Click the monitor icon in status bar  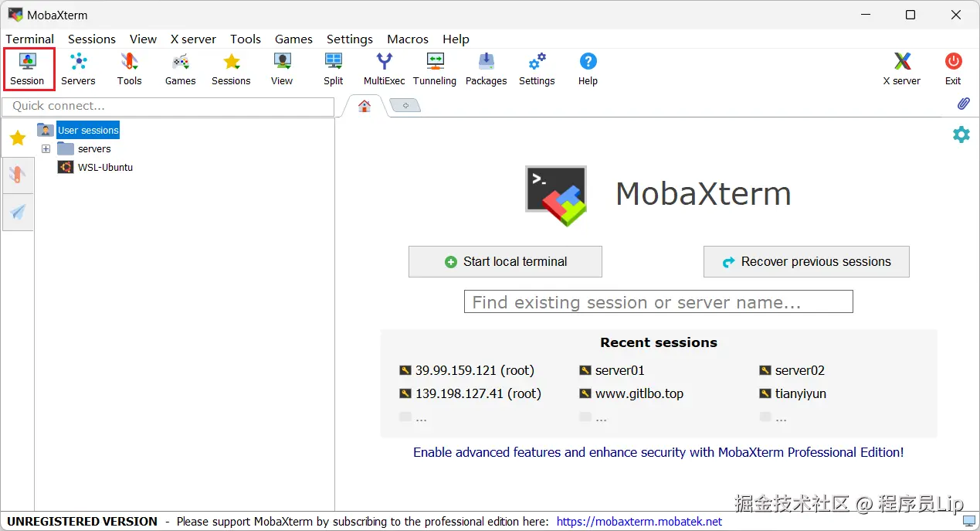[968, 522]
